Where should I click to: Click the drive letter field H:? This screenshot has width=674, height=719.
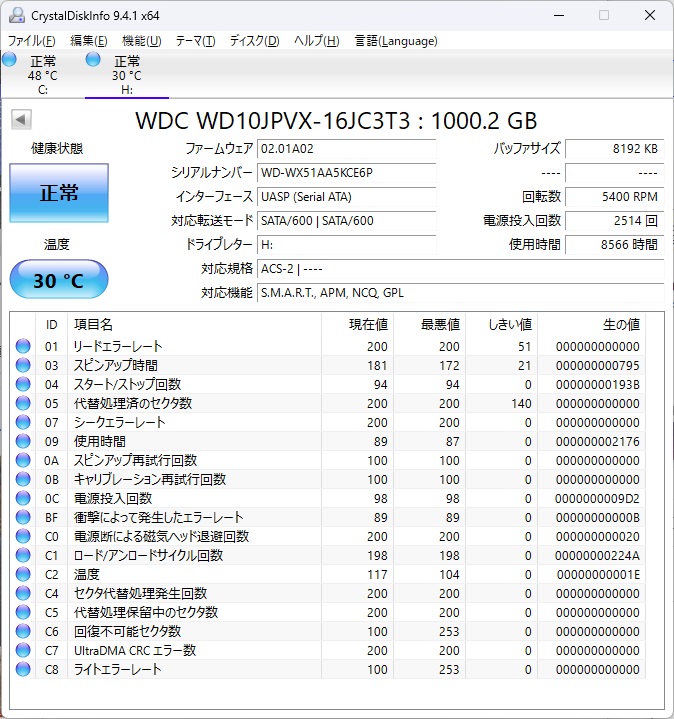point(346,244)
